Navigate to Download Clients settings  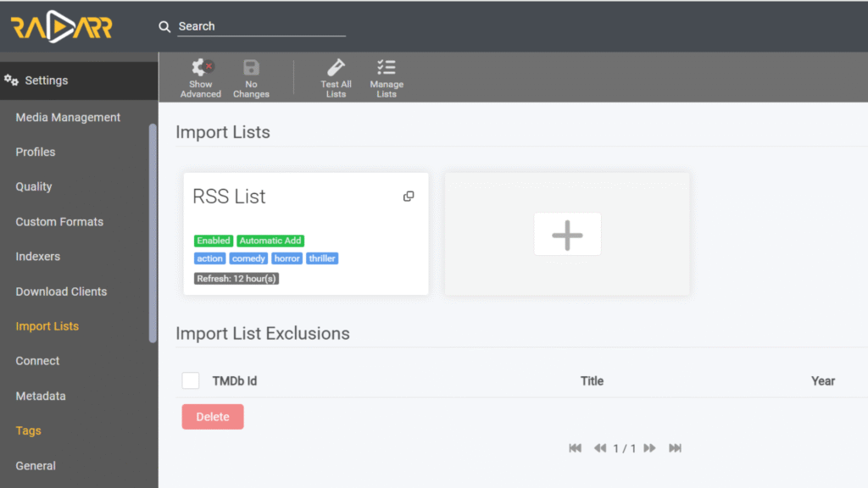point(61,291)
